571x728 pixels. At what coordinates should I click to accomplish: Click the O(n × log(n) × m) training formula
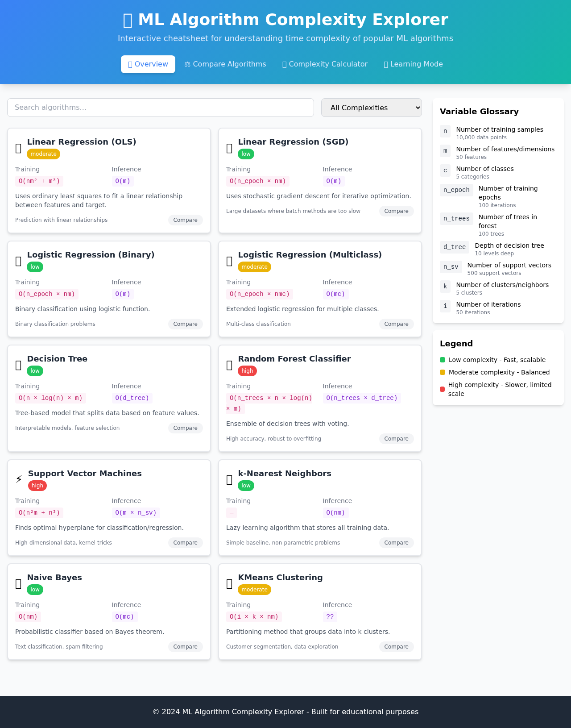tap(50, 398)
